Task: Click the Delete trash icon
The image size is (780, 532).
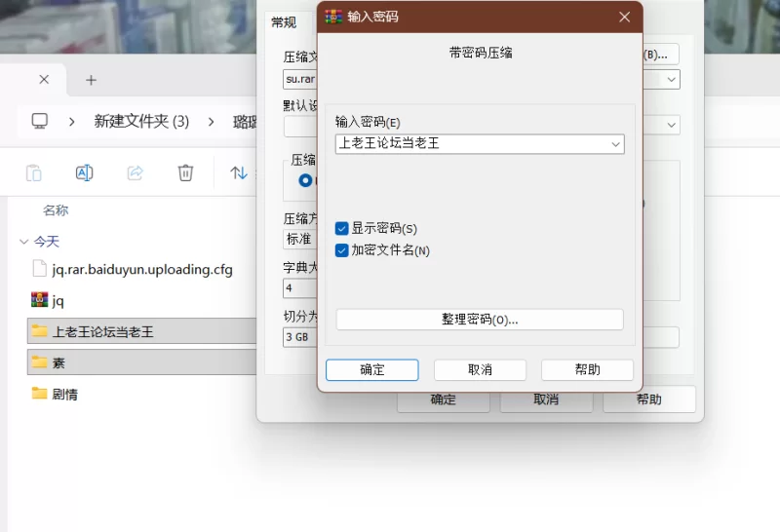Action: pos(185,173)
